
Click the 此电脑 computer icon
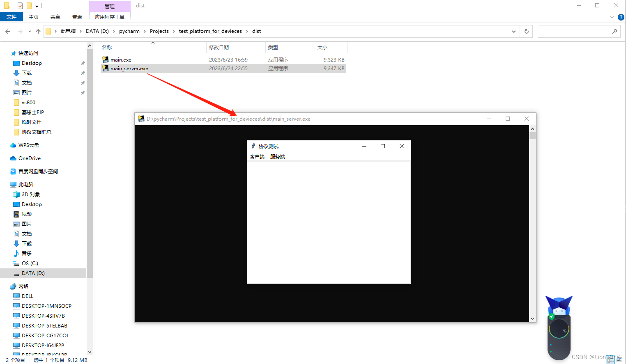pos(13,185)
